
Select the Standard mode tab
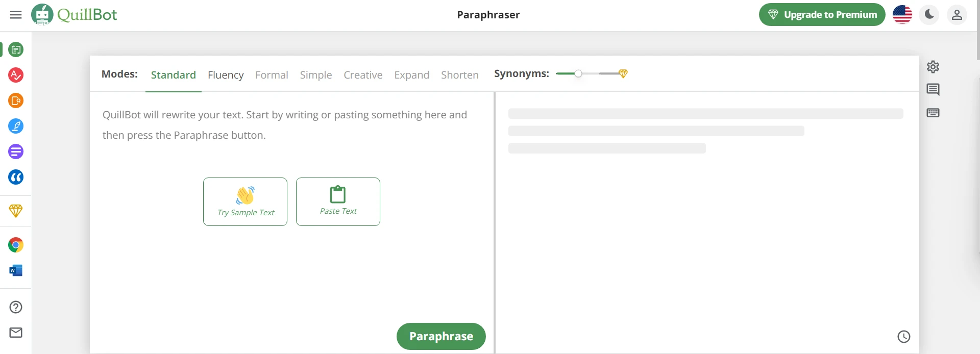point(174,75)
